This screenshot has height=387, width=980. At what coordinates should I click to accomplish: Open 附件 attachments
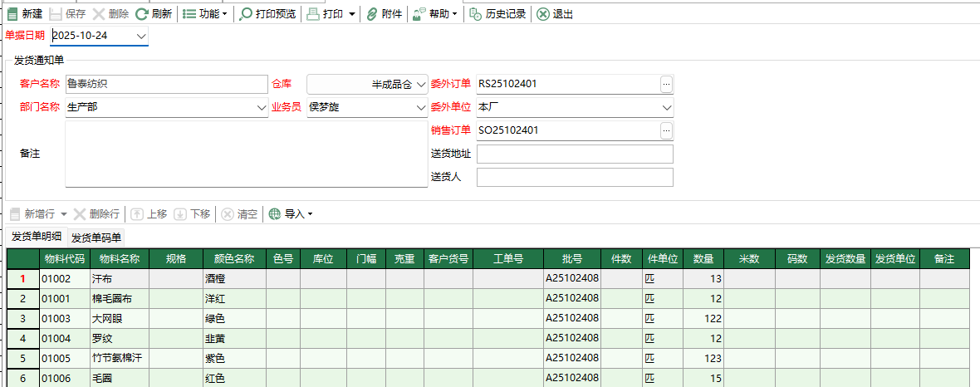(x=384, y=14)
